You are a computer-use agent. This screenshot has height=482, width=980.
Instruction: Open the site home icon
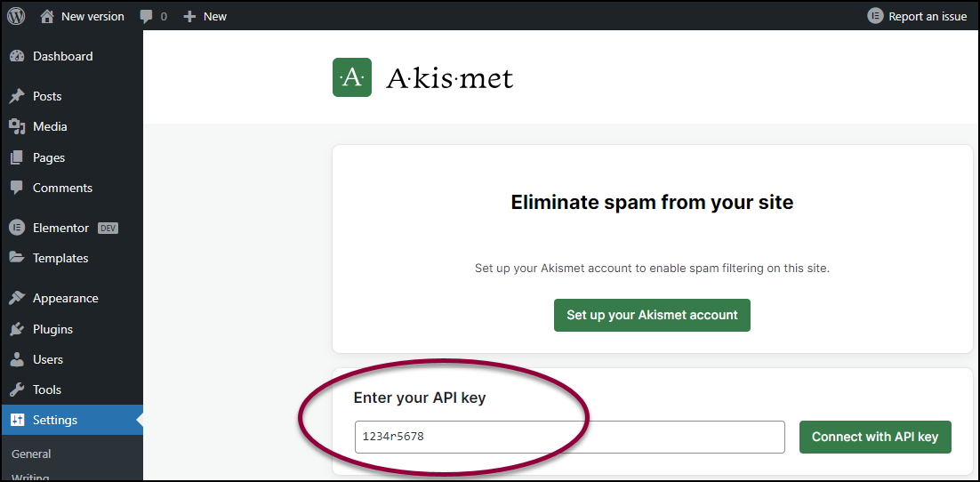(47, 16)
